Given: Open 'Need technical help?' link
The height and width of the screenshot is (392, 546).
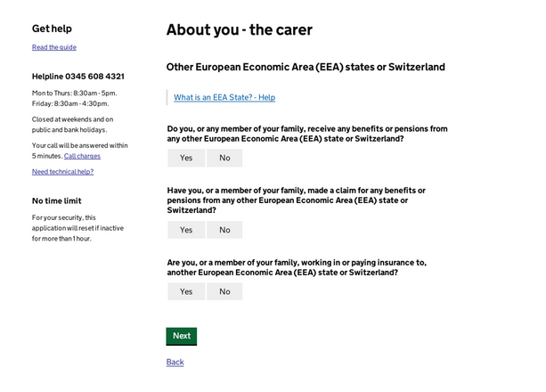Looking at the screenshot, I should 62,172.
